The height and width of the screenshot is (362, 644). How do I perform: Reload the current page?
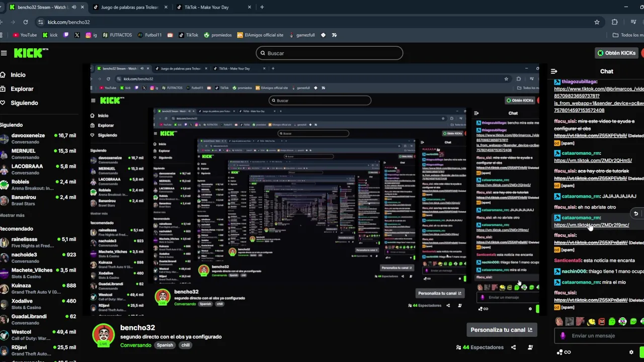pos(26,22)
